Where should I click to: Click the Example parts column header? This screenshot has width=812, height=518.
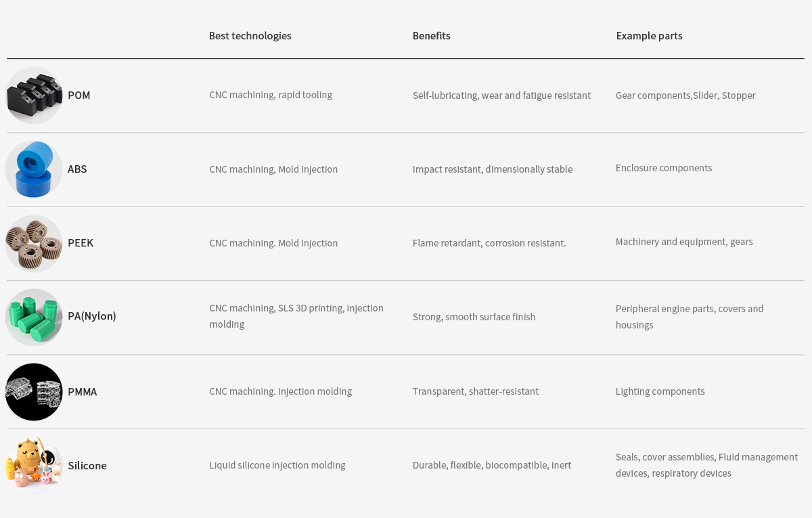(x=649, y=36)
